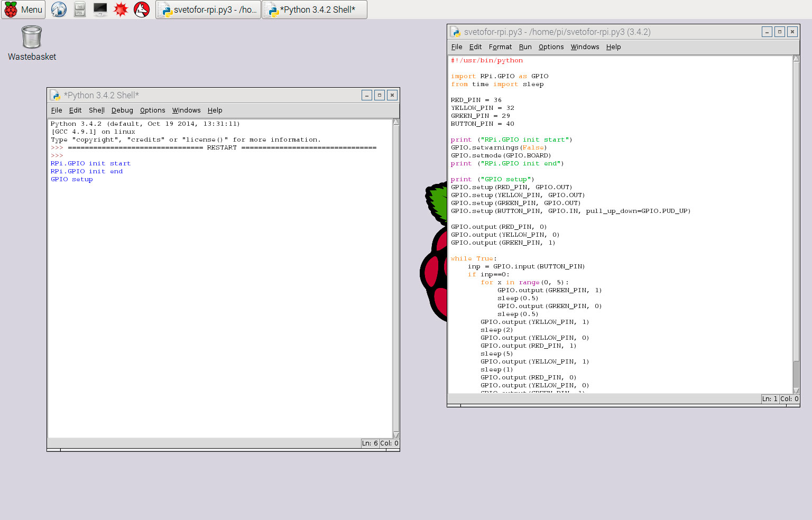Open the file manager cabinet icon
This screenshot has width=812, height=520.
[x=79, y=10]
